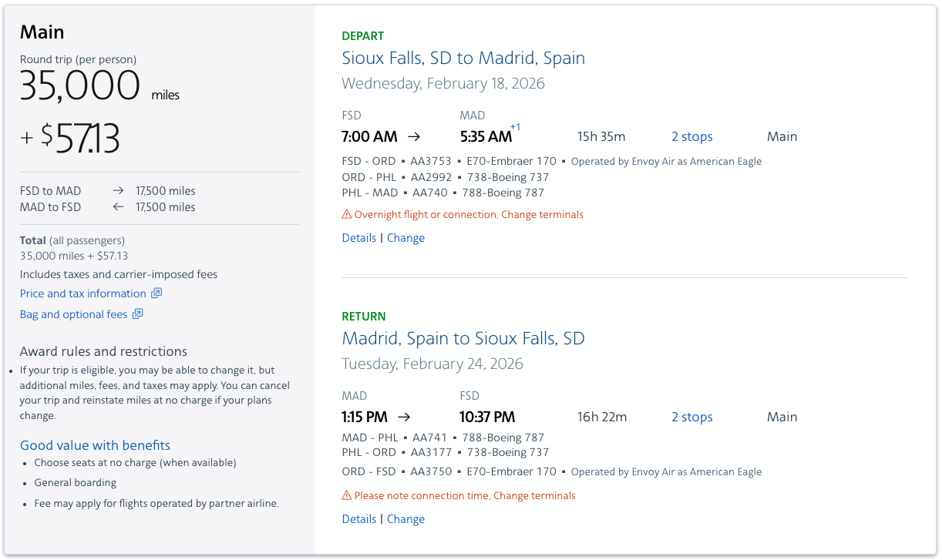Click Change terminals in the connection time warning
The width and height of the screenshot is (942, 560).
[x=534, y=495]
